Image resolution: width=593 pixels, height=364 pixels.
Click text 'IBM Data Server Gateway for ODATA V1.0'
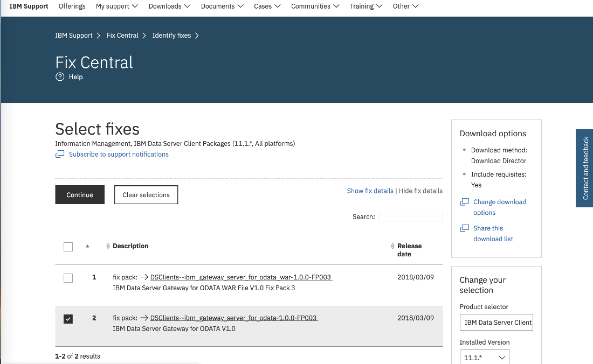174,329
